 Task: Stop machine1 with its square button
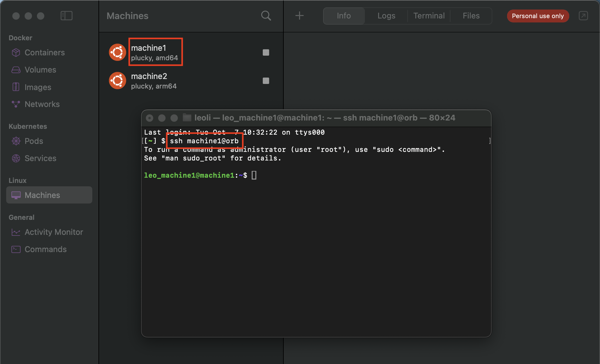266,53
